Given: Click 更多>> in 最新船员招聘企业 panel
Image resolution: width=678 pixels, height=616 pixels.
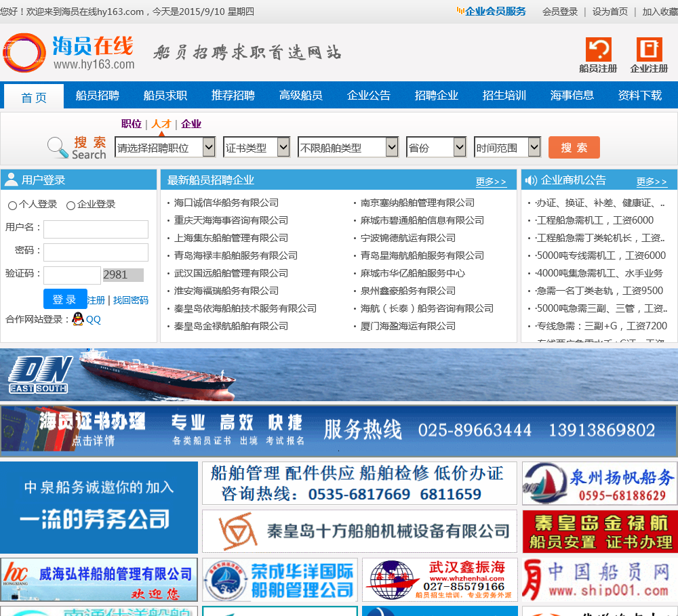Looking at the screenshot, I should tap(491, 181).
